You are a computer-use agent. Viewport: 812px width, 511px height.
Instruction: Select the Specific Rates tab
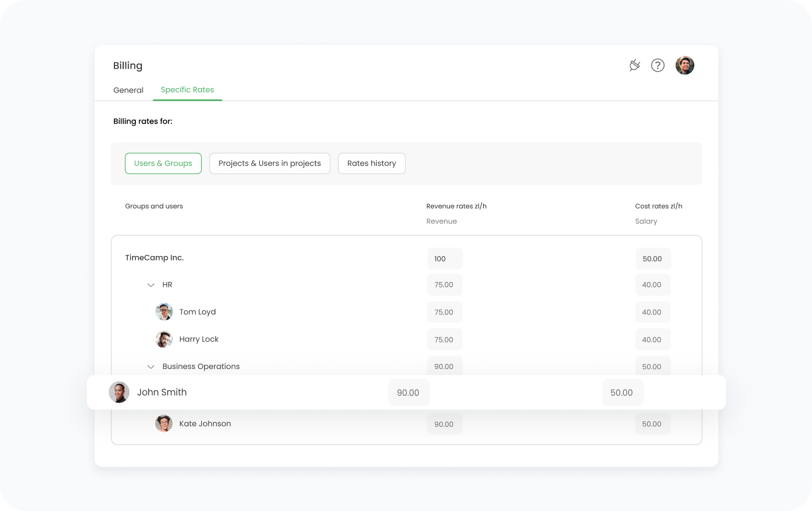click(187, 90)
